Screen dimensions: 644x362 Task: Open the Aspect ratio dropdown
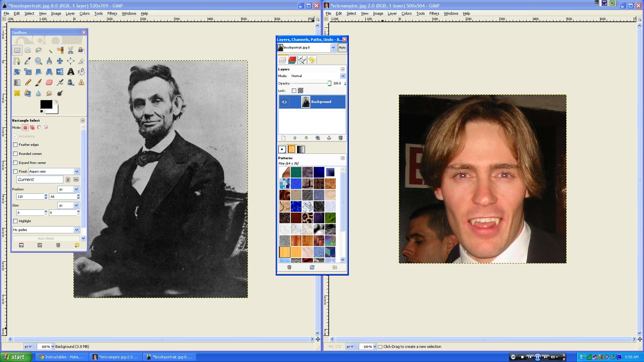coord(54,172)
